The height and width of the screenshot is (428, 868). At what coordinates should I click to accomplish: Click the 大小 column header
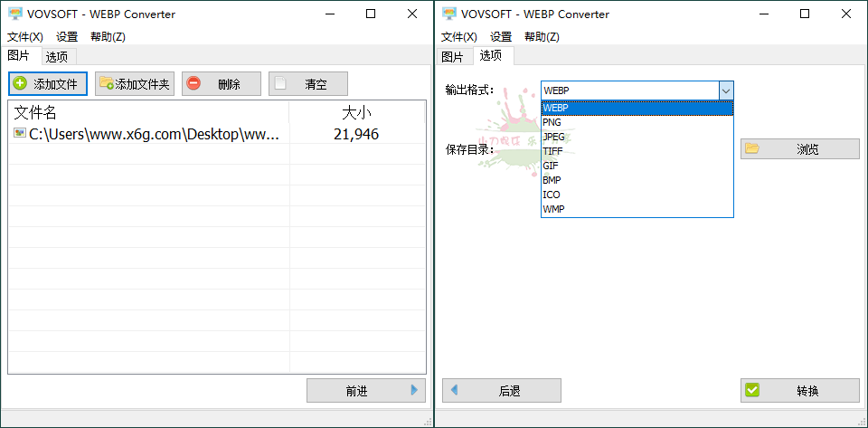click(356, 112)
